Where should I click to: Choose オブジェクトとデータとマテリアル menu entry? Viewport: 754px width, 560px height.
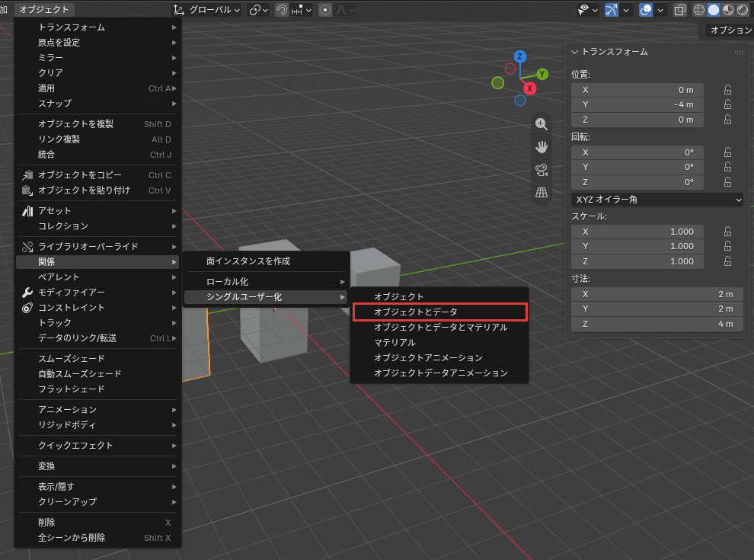pyautogui.click(x=440, y=327)
